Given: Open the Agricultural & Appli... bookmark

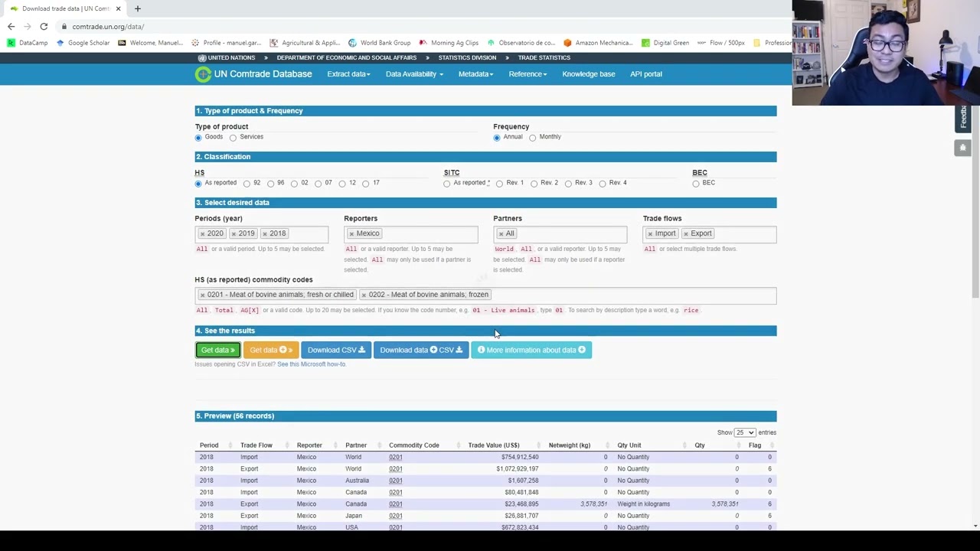Looking at the screenshot, I should pyautogui.click(x=305, y=43).
